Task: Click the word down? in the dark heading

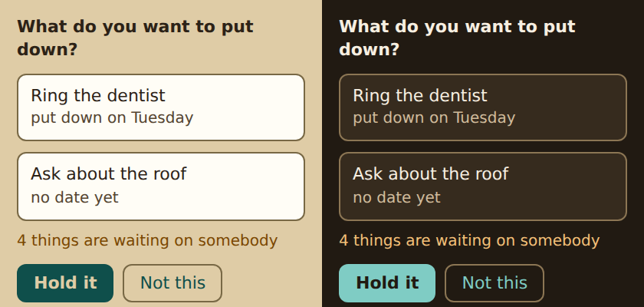Action: tap(370, 50)
